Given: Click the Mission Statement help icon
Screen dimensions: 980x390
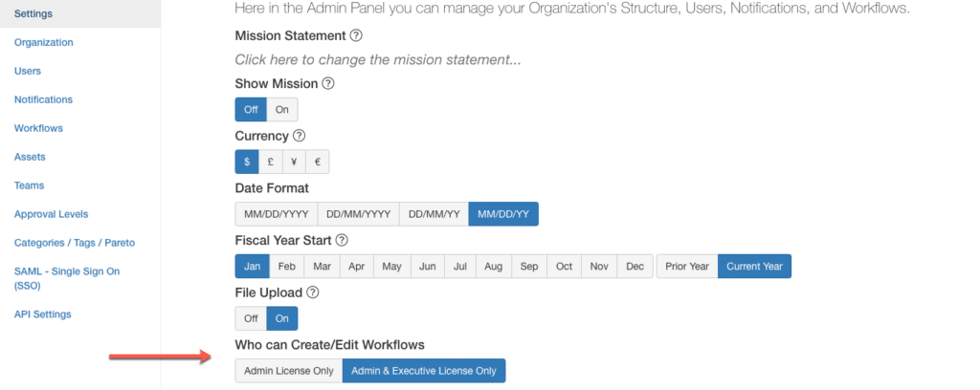Looking at the screenshot, I should coord(356,35).
